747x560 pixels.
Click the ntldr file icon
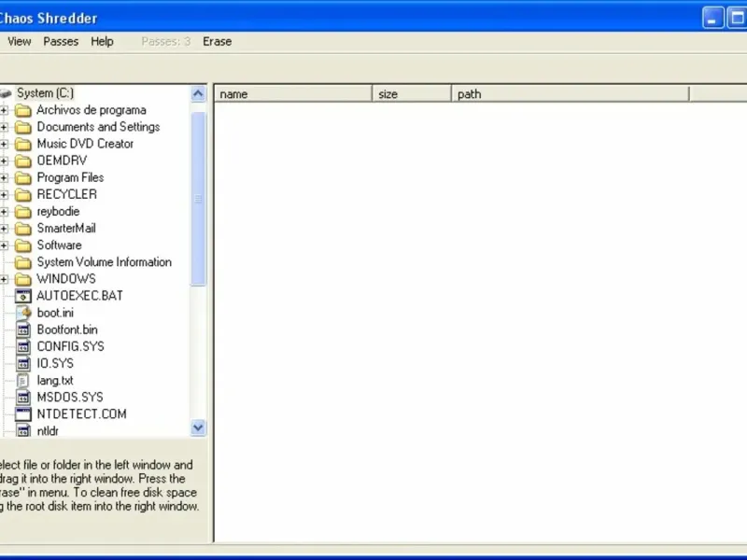tap(22, 431)
